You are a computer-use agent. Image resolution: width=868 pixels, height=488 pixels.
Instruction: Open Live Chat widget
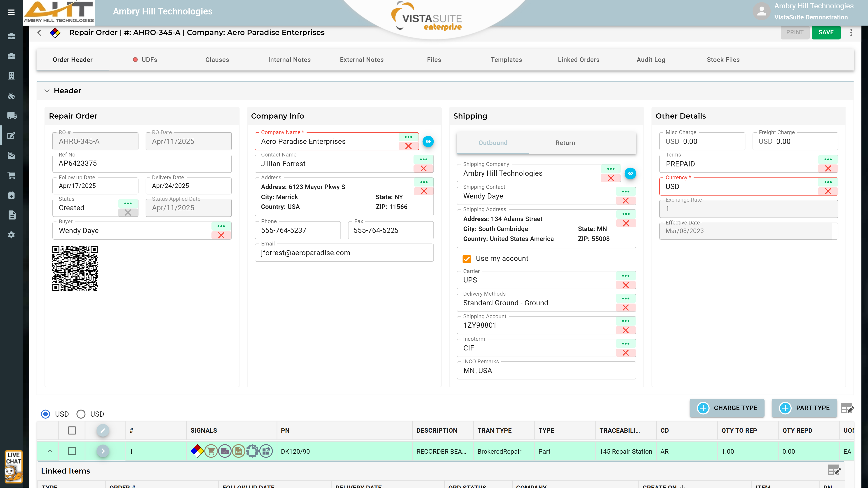coord(14,467)
